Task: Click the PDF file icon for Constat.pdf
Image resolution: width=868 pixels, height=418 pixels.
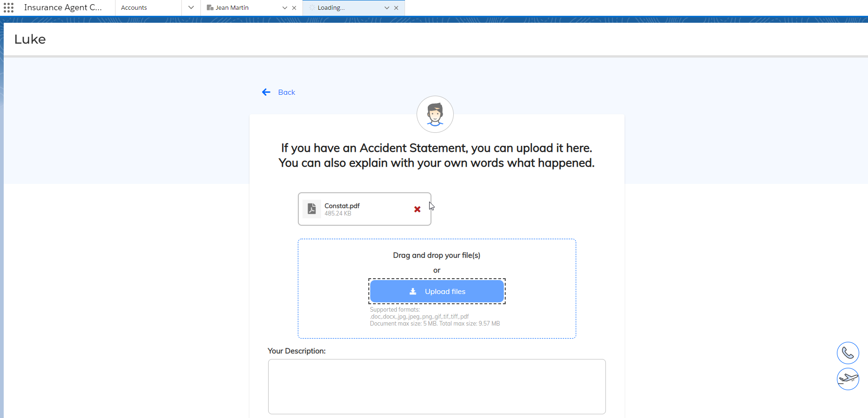Action: pos(312,209)
